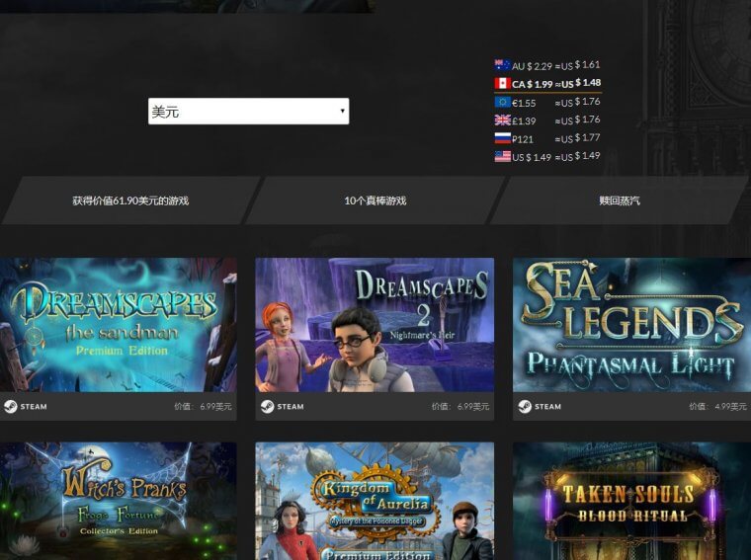Open the currency dropdown showing 美元
Screen dimensions: 751x560
click(x=249, y=111)
